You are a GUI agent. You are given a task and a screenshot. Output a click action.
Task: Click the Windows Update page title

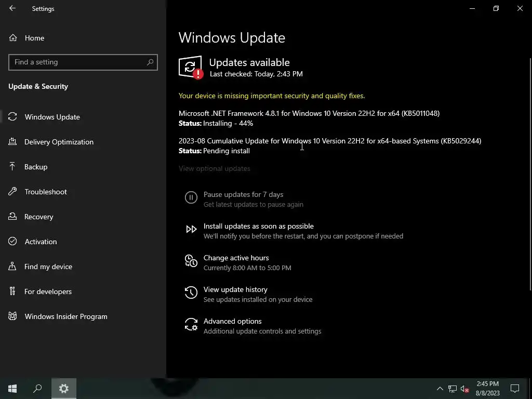click(232, 37)
